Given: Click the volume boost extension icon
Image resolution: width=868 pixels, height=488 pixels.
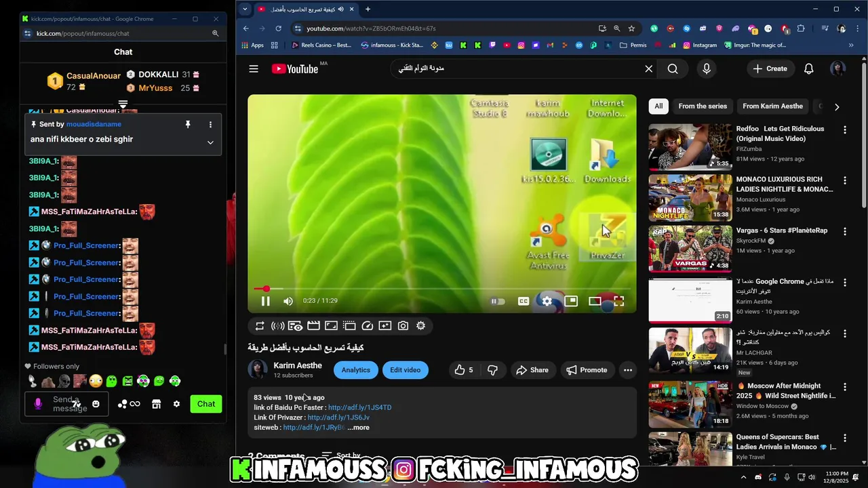Looking at the screenshot, I should click(x=277, y=326).
